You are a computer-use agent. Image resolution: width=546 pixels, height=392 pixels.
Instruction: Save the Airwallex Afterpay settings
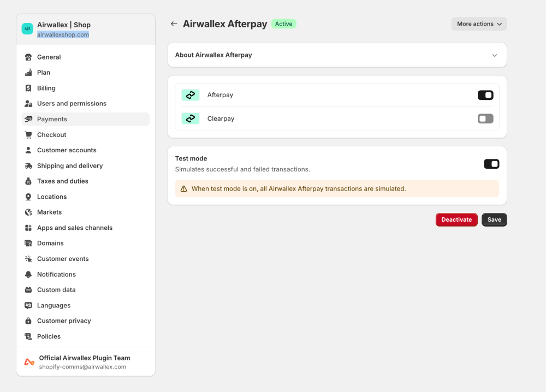(x=494, y=219)
